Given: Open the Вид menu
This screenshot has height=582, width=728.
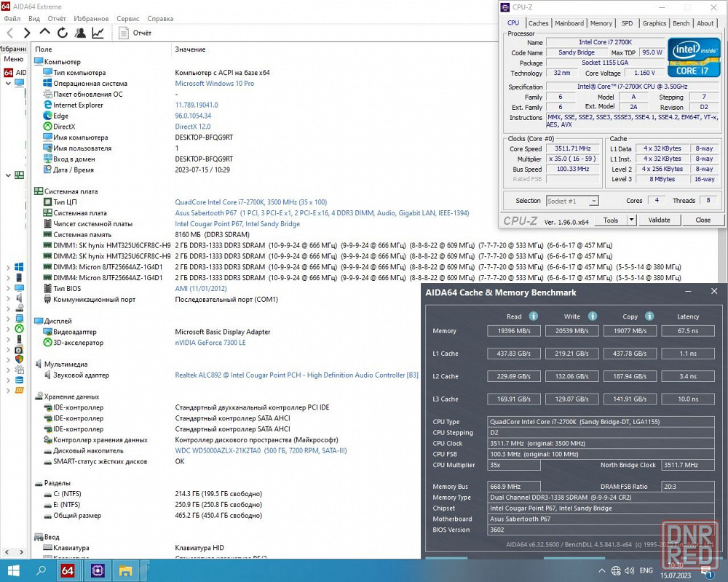Looking at the screenshot, I should click(x=34, y=19).
